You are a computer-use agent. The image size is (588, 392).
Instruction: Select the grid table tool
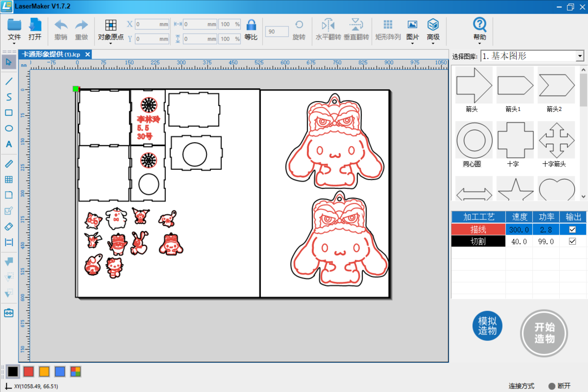[9, 179]
